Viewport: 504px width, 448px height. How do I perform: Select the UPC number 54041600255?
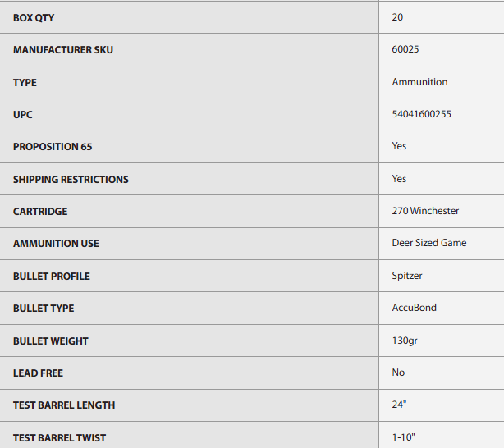421,114
